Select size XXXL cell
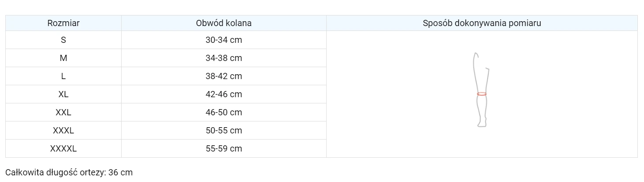Image resolution: width=644 pixels, height=182 pixels. [63, 130]
